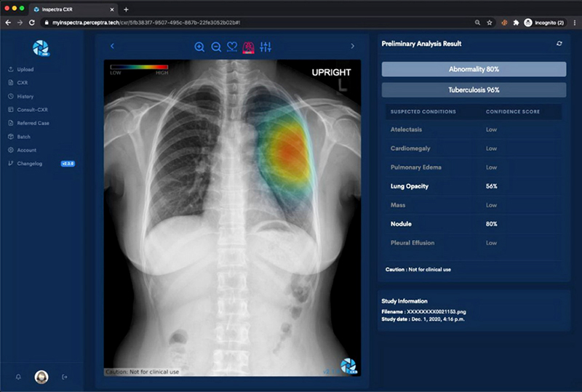
Task: Select Consult-CXR in the sidebar
Action: tap(32, 110)
